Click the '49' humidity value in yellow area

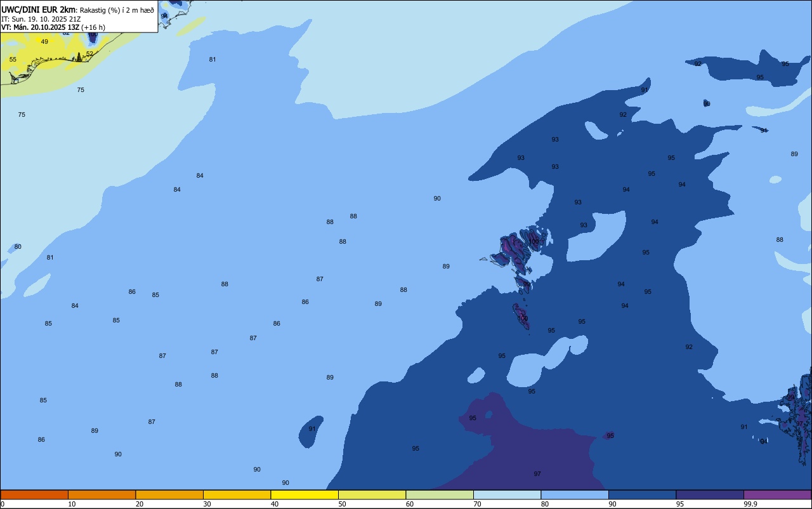tap(44, 42)
